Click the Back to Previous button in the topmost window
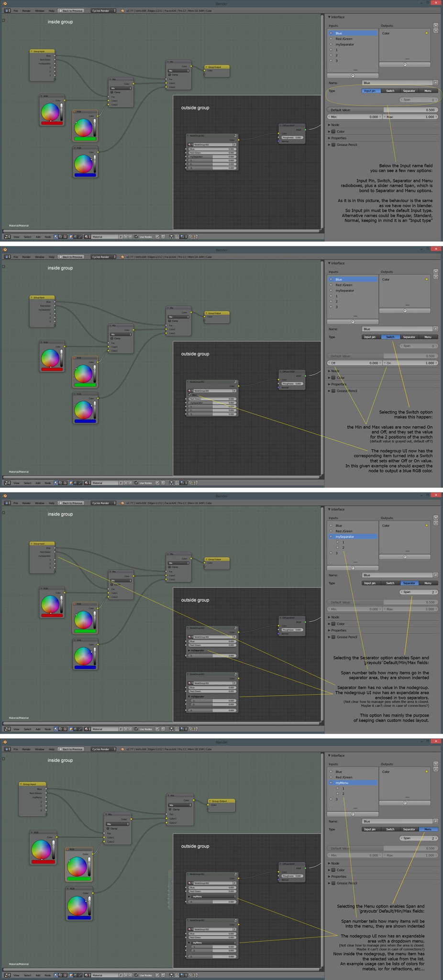 click(71, 11)
